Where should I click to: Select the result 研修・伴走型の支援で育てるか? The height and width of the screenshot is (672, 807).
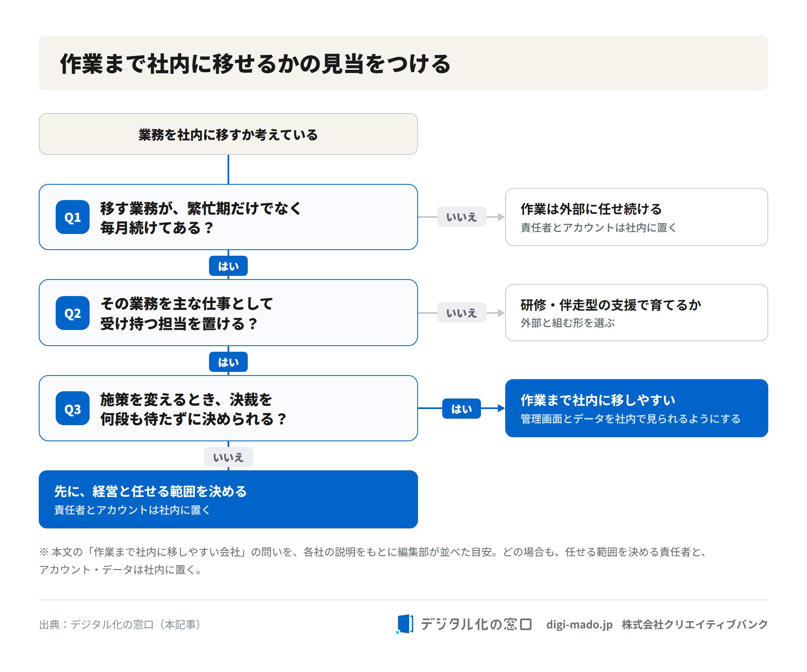pyautogui.click(x=636, y=313)
